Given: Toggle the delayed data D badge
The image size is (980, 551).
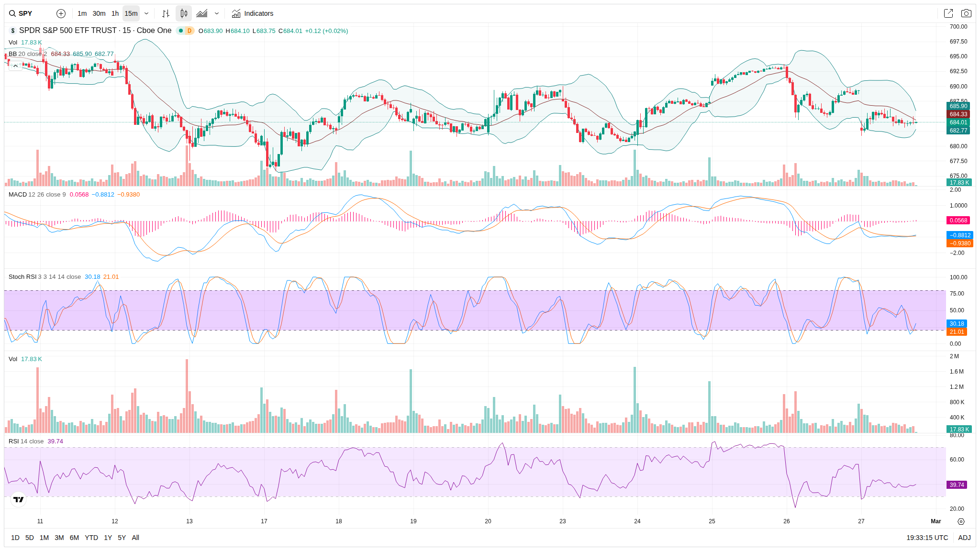Looking at the screenshot, I should pos(189,31).
